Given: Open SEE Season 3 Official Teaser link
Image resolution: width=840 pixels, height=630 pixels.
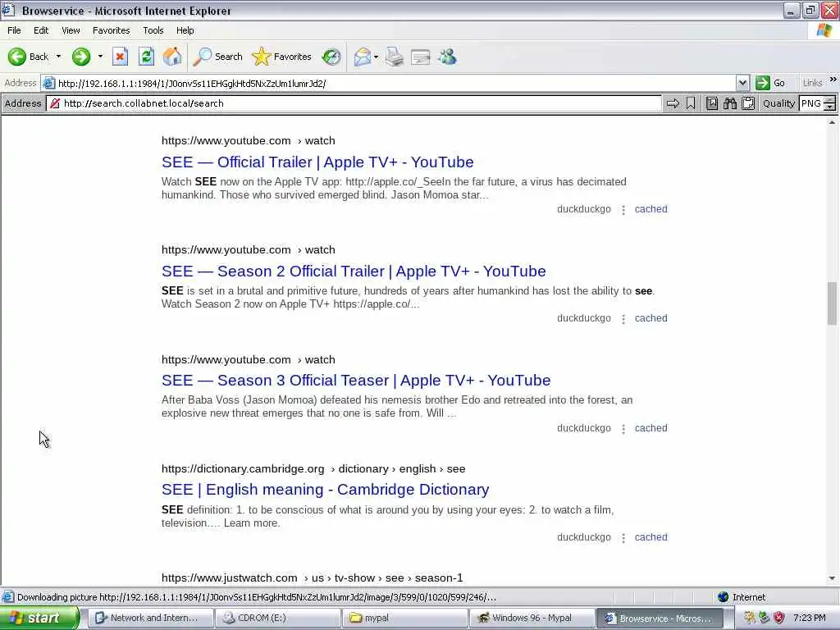Looking at the screenshot, I should coord(356,381).
